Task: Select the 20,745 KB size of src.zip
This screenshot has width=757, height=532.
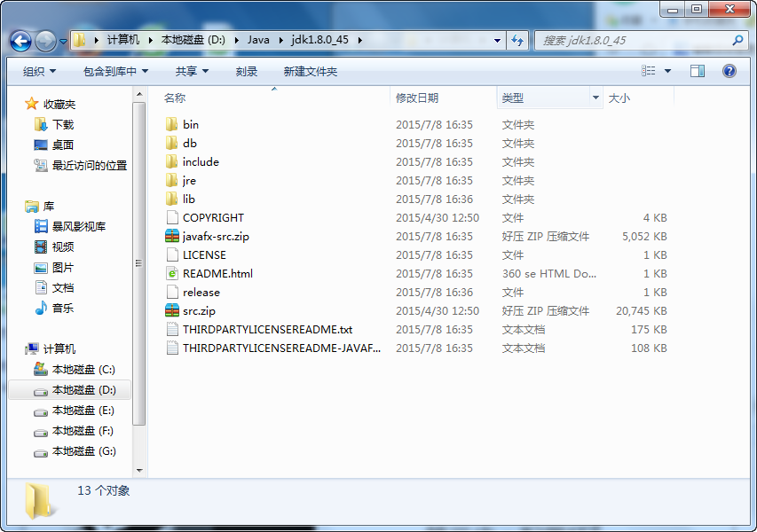Action: point(641,310)
